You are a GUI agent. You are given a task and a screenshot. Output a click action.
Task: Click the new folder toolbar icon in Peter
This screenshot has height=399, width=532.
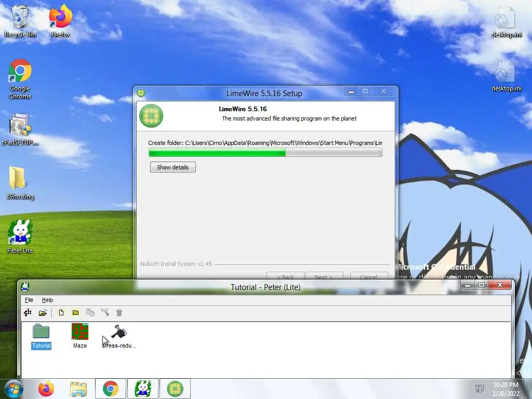pos(75,312)
